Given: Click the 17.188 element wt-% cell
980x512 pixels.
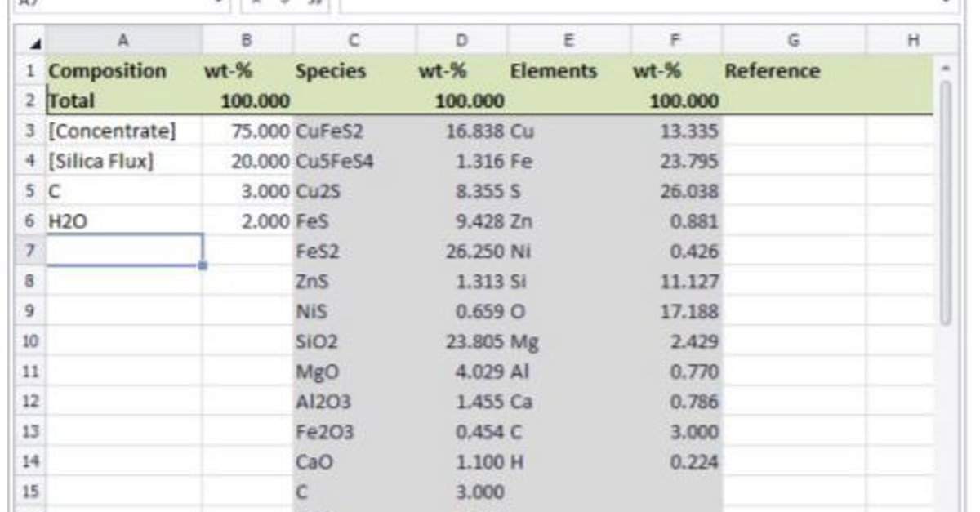Looking at the screenshot, I should 676,311.
